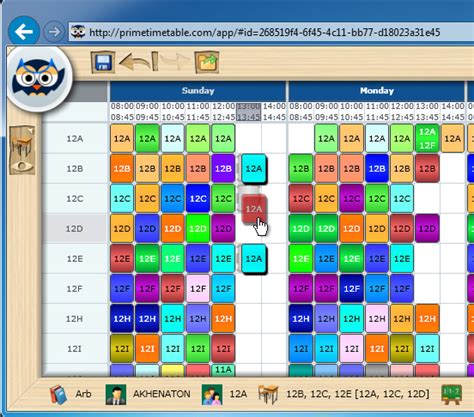Click the browser back arrow button
Screen dimensions: 474x417
tap(24, 32)
